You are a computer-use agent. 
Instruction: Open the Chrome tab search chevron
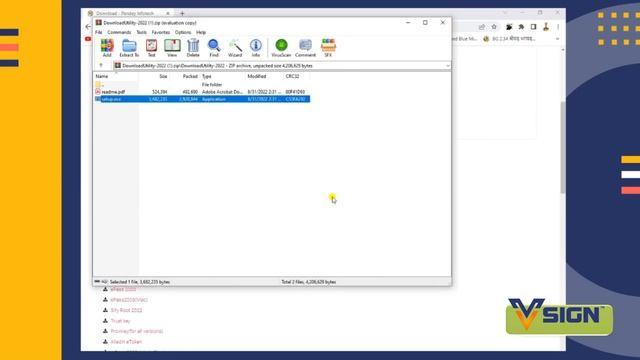click(505, 13)
